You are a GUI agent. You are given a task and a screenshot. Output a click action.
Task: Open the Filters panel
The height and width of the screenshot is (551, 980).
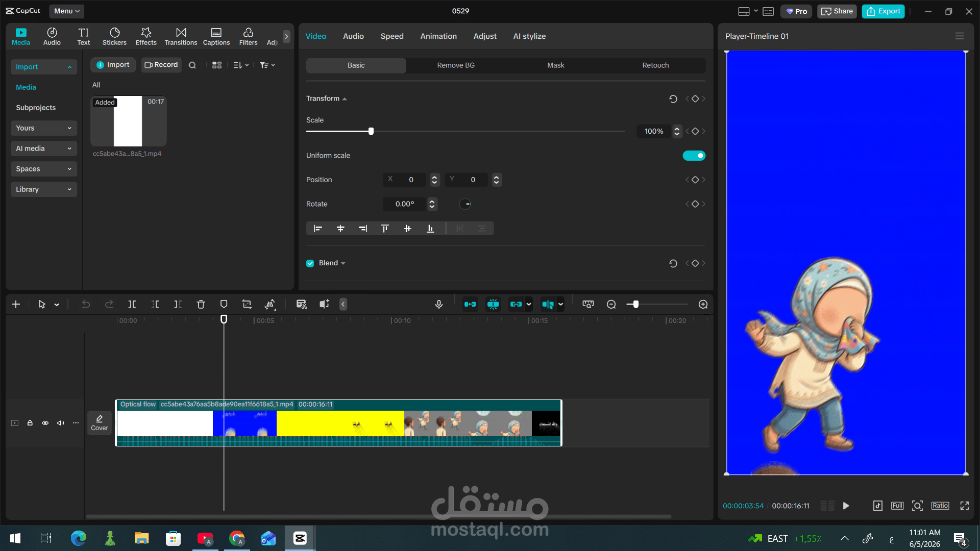point(248,36)
